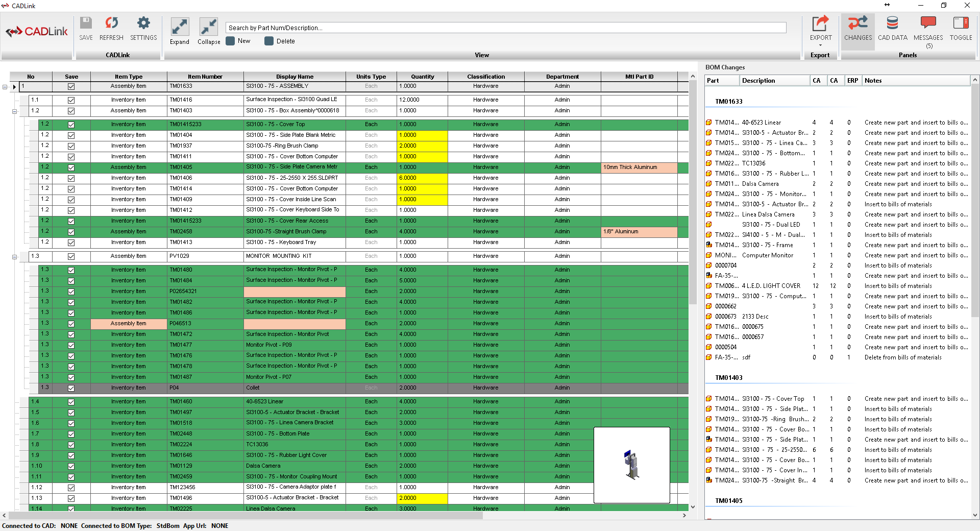Sort by Display Name column header
This screenshot has height=531, width=980.
coord(295,77)
